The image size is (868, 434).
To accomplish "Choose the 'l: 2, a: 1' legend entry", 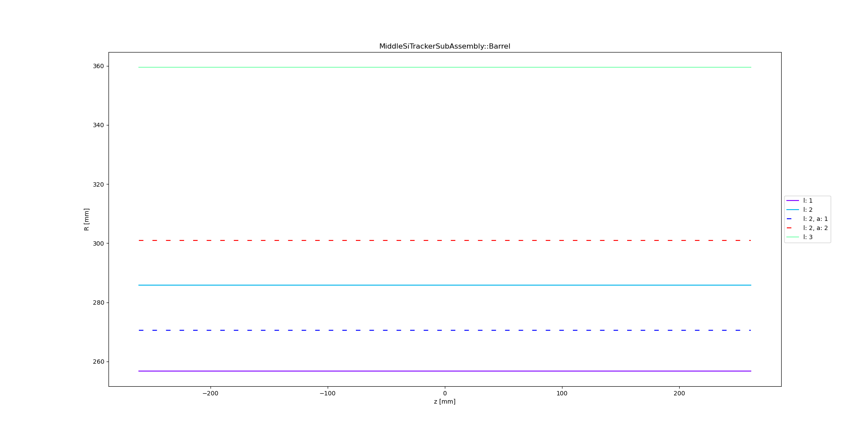I will (815, 219).
